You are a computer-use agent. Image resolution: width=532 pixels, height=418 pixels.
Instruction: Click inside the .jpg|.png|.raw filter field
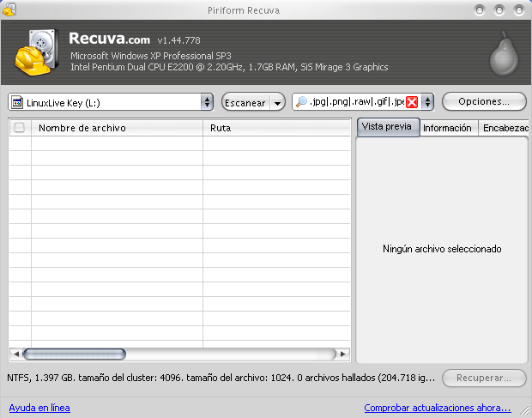(x=357, y=101)
